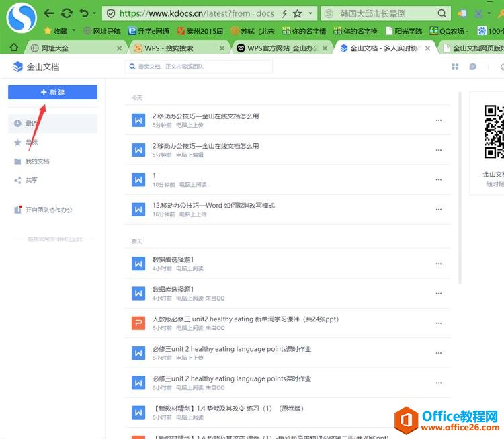
Task: Click the undo restore-tab icon
Action: (x=84, y=13)
